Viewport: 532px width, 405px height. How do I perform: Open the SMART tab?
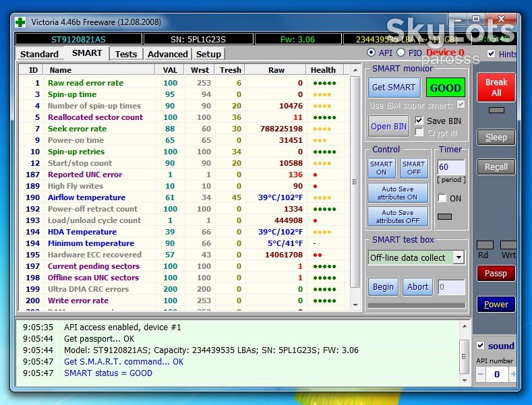tap(87, 53)
